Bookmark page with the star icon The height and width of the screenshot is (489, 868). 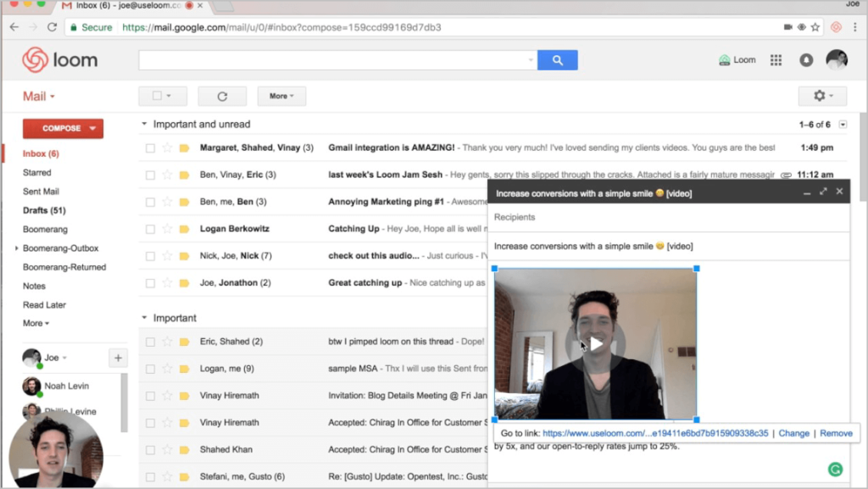click(x=815, y=27)
